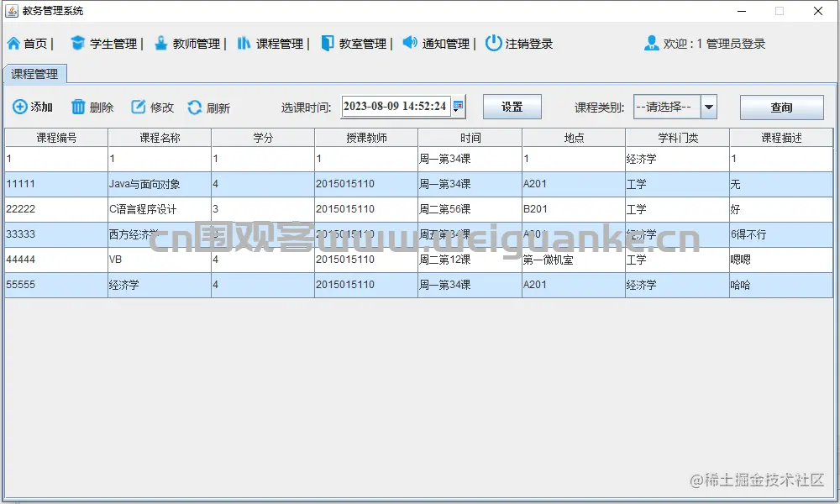
Task: Click the teacher management person icon
Action: 160,43
